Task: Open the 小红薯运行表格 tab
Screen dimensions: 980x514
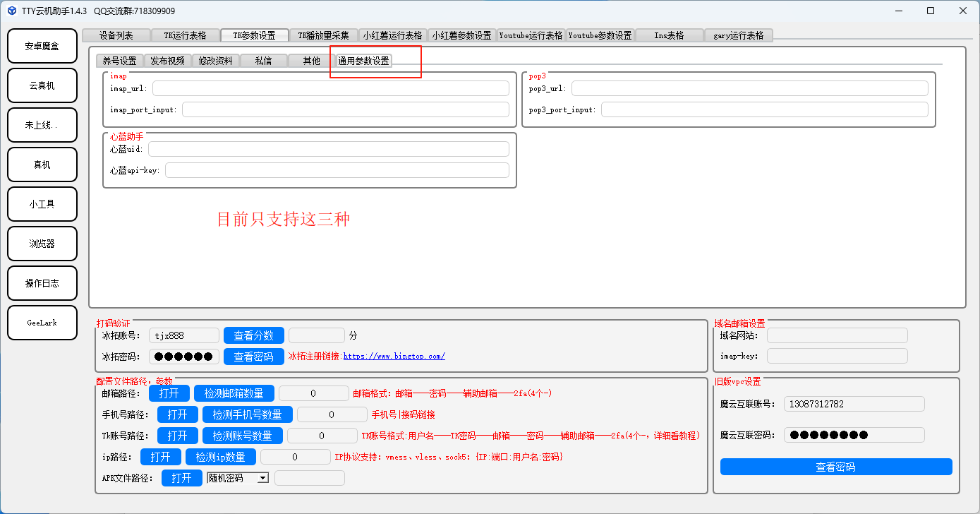Action: tap(392, 35)
